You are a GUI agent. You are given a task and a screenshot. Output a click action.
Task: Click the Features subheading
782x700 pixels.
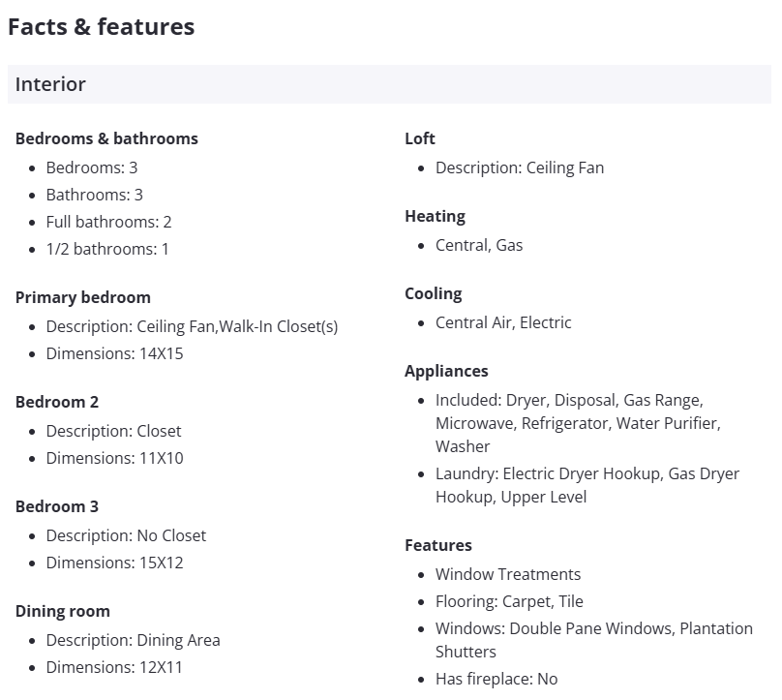438,545
